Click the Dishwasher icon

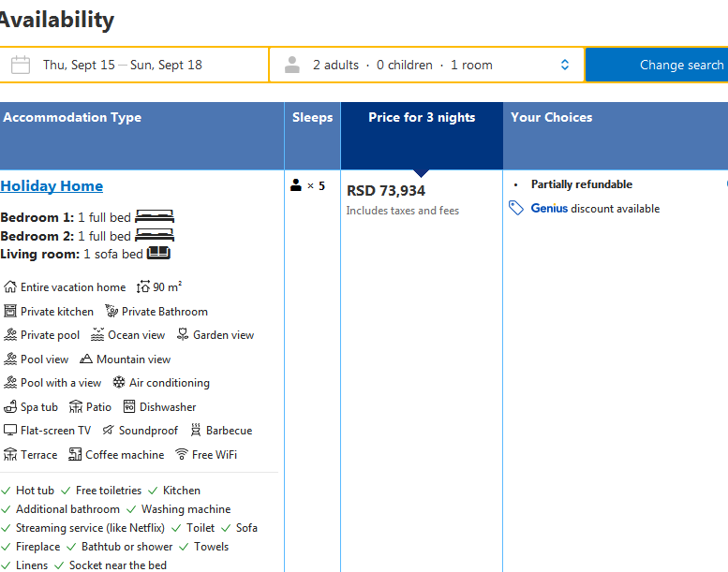pyautogui.click(x=129, y=406)
